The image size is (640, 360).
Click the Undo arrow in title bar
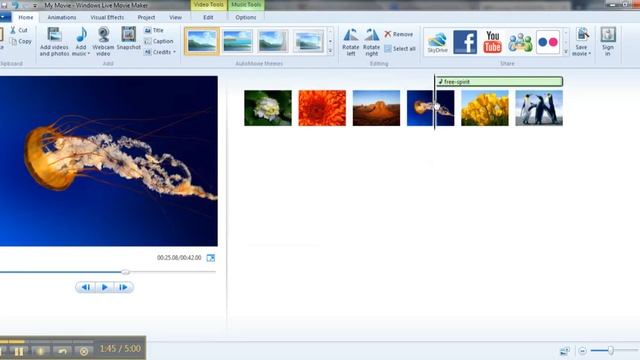15,5
